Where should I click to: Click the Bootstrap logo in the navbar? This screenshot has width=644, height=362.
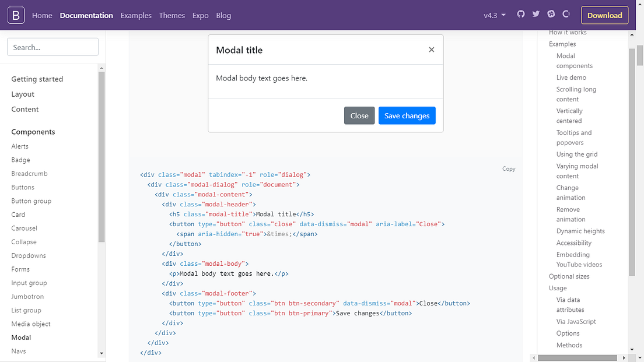15,15
